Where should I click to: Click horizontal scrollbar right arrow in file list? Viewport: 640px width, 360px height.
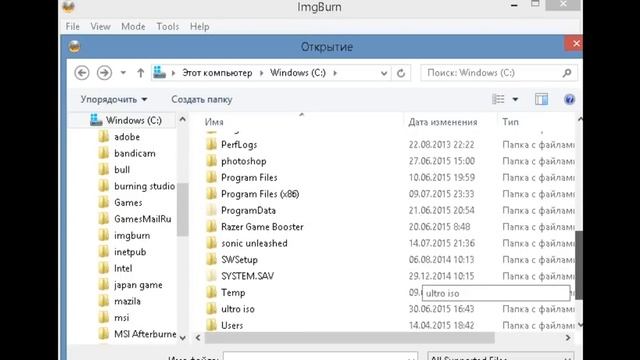coord(568,338)
